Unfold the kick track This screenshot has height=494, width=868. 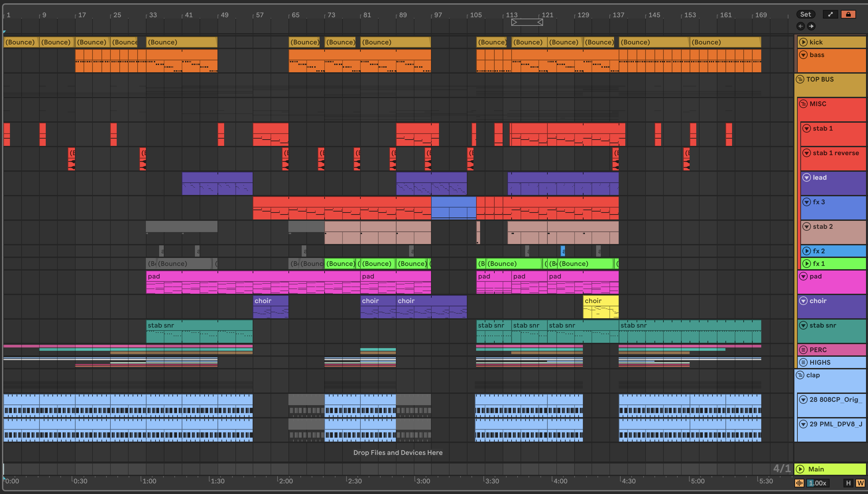click(x=803, y=42)
